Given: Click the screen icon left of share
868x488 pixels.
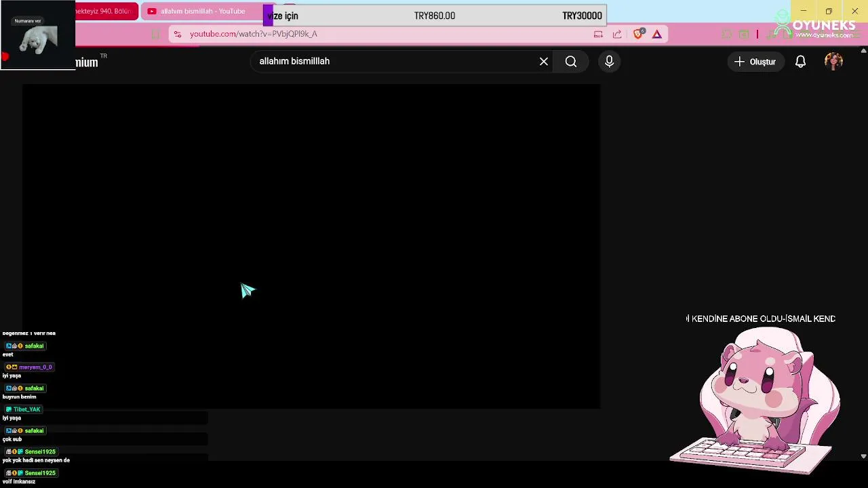Looking at the screenshot, I should coord(598,34).
